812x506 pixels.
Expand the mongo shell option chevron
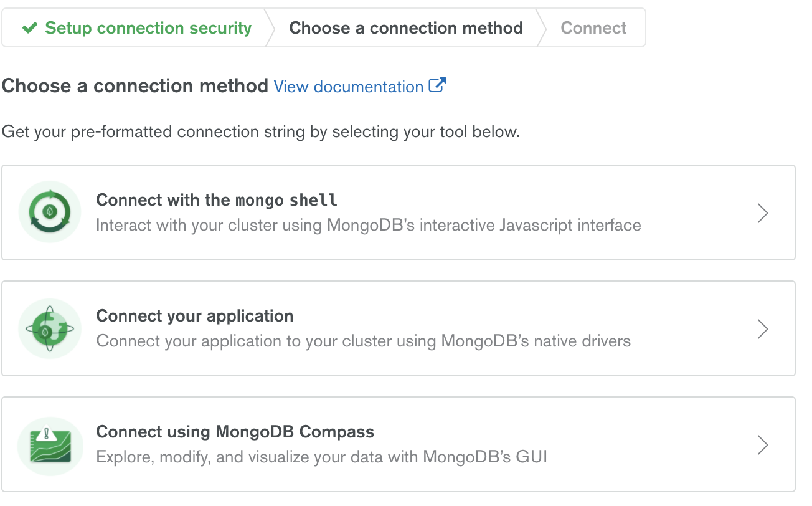point(763,213)
